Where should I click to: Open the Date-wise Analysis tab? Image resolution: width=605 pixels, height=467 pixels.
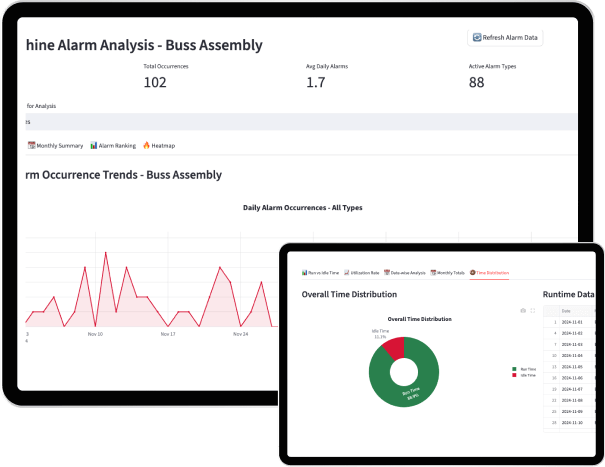point(407,272)
